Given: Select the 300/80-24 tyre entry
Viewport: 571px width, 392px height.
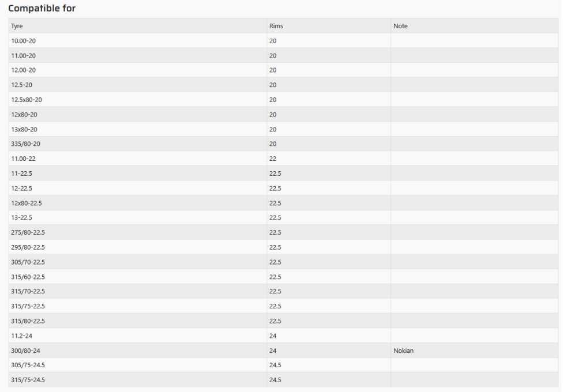Looking at the screenshot, I should click(25, 350).
